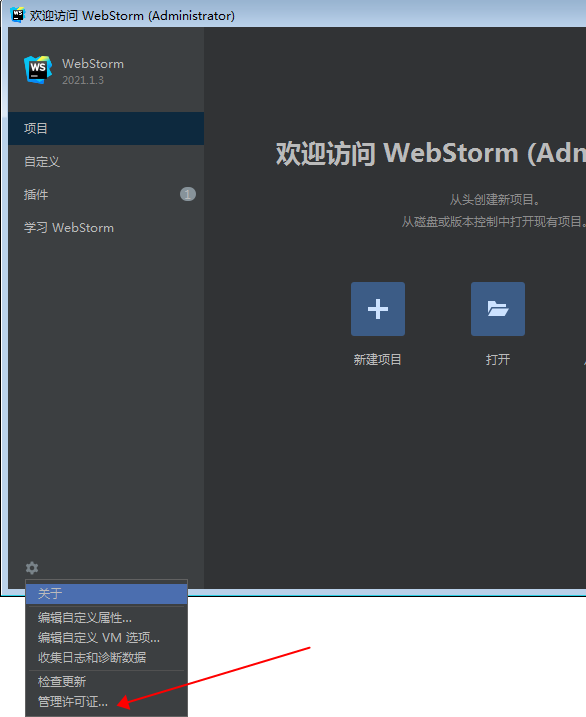Click the WebStorm product name in sidebar
Viewport: 586px width, 717px height.
pos(93,64)
